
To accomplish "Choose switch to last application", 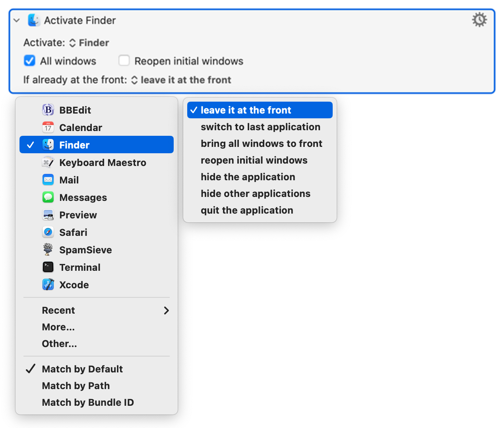I will 260,127.
